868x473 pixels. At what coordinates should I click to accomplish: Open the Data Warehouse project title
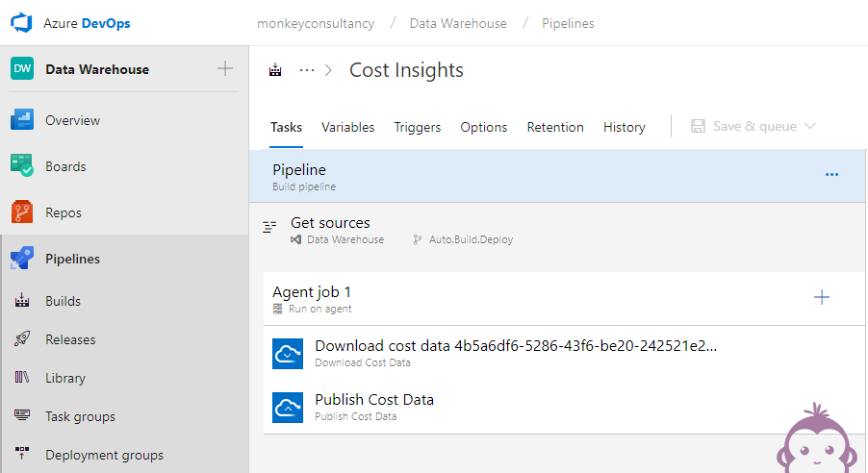point(97,69)
